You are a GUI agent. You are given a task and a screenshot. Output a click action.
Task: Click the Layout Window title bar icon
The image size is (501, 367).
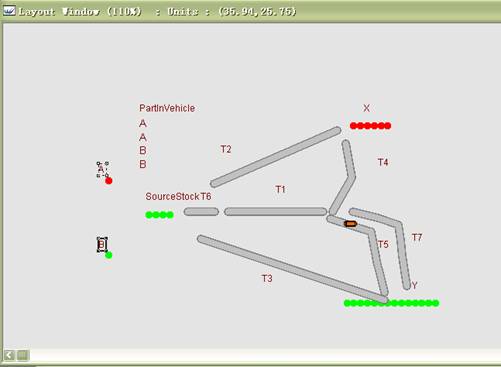tap(9, 11)
